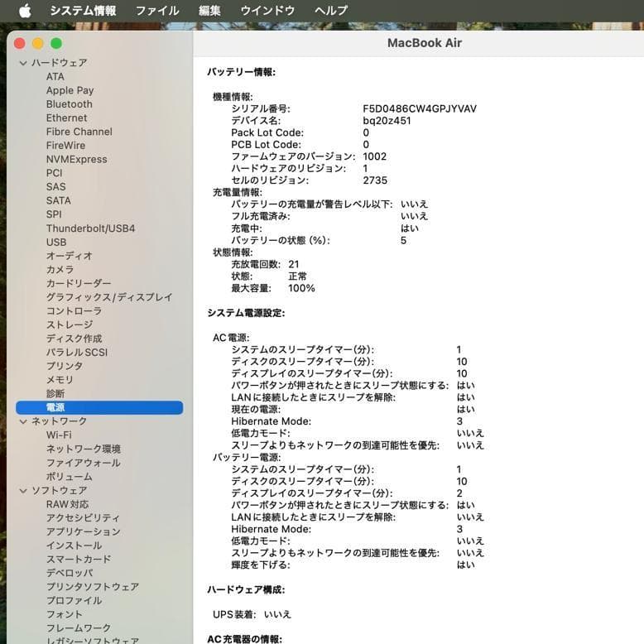Click the cell revision value 2735

coord(375,180)
